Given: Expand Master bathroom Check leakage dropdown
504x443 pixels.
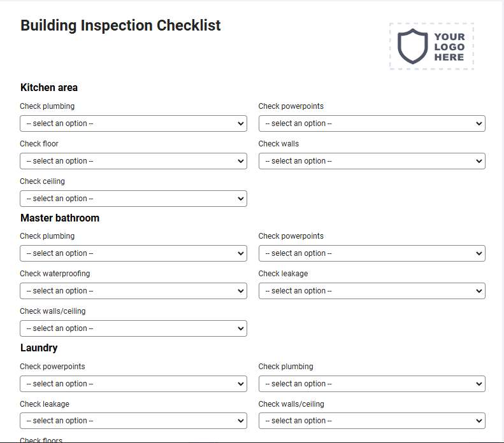Looking at the screenshot, I should coord(372,291).
